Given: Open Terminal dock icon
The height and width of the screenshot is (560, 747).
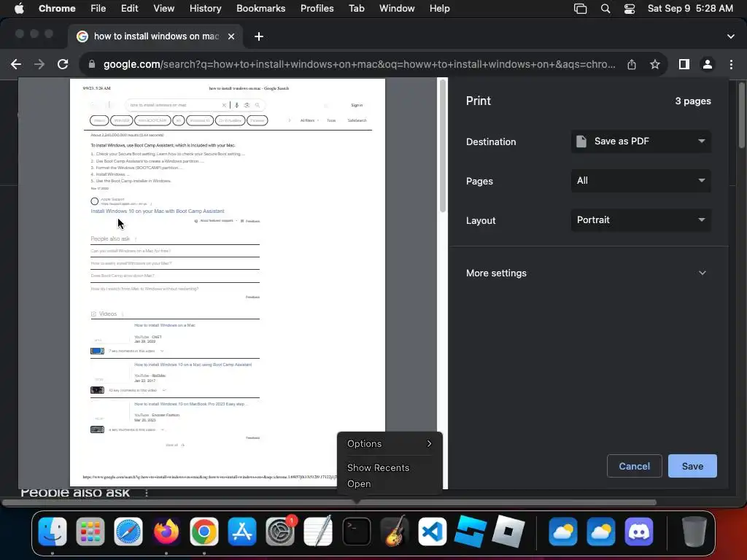Looking at the screenshot, I should [x=356, y=532].
